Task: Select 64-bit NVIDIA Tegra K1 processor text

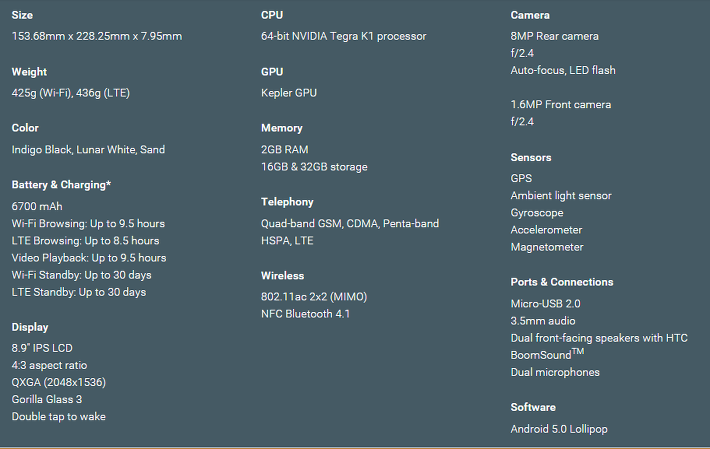Action: (x=344, y=36)
